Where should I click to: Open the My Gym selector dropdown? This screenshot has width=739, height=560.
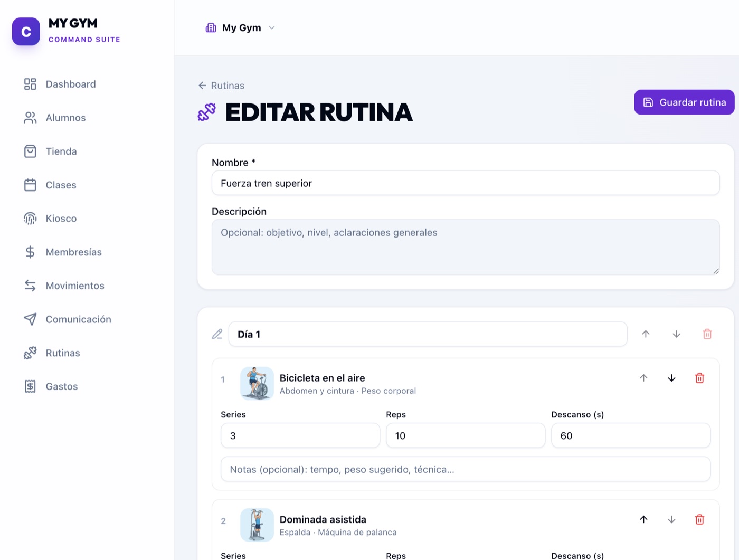[241, 28]
